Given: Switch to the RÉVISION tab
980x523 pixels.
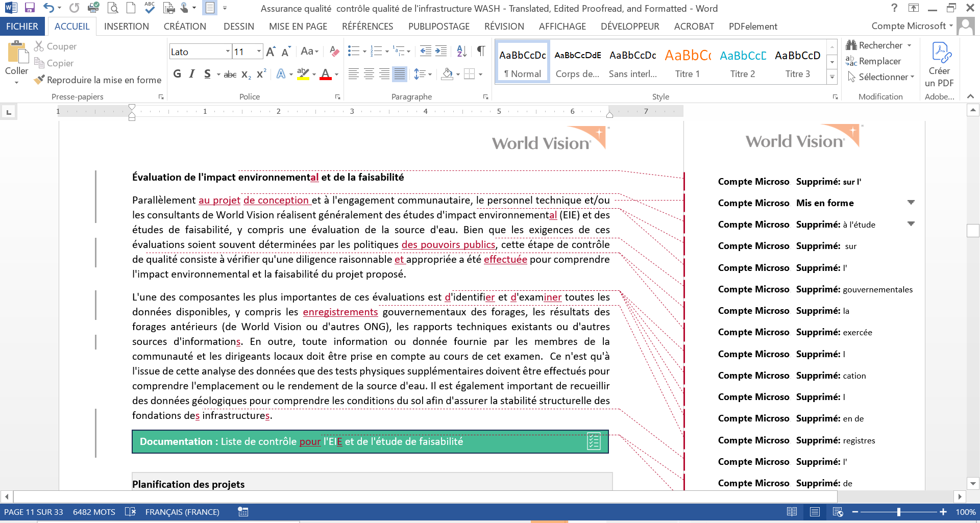Looking at the screenshot, I should [504, 27].
